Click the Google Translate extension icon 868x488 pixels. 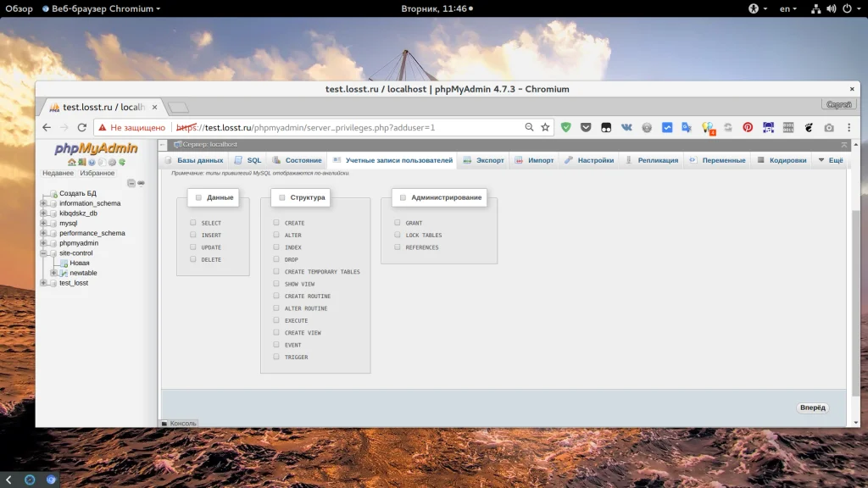[687, 127]
